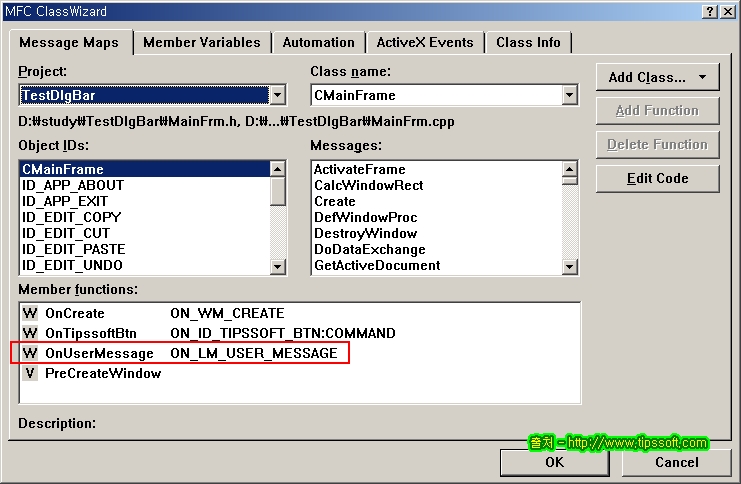741x484 pixels.
Task: Dismiss dialog with Cancel button
Action: pyautogui.click(x=676, y=462)
